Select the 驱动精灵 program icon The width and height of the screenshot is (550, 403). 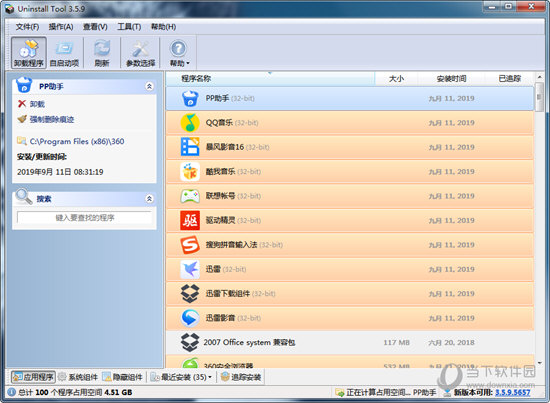pyautogui.click(x=190, y=220)
